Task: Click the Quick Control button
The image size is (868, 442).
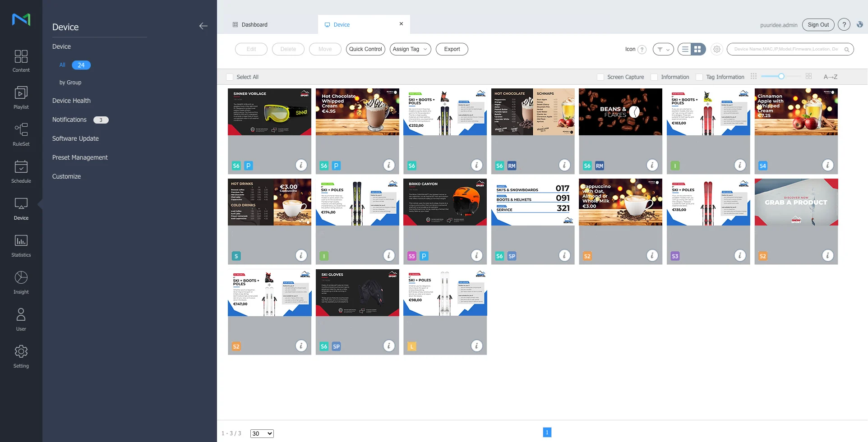Action: pos(365,49)
